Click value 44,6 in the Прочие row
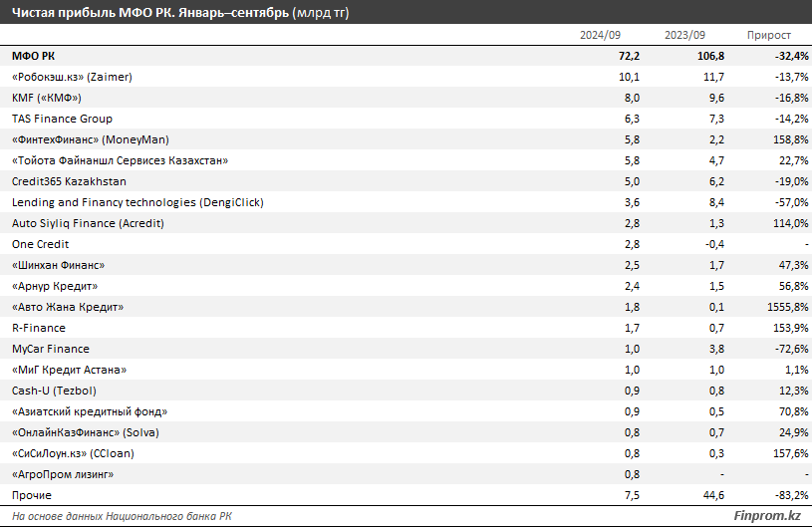The width and height of the screenshot is (812, 527). pyautogui.click(x=713, y=495)
